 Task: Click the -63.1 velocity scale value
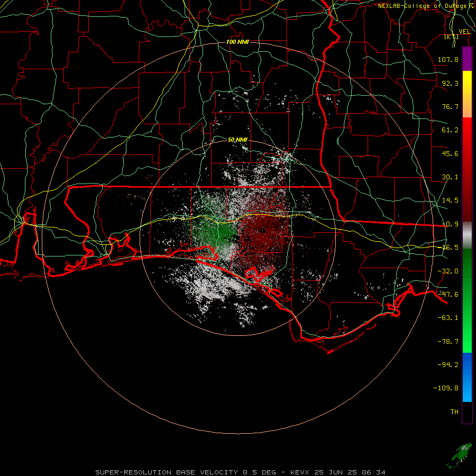pos(448,318)
